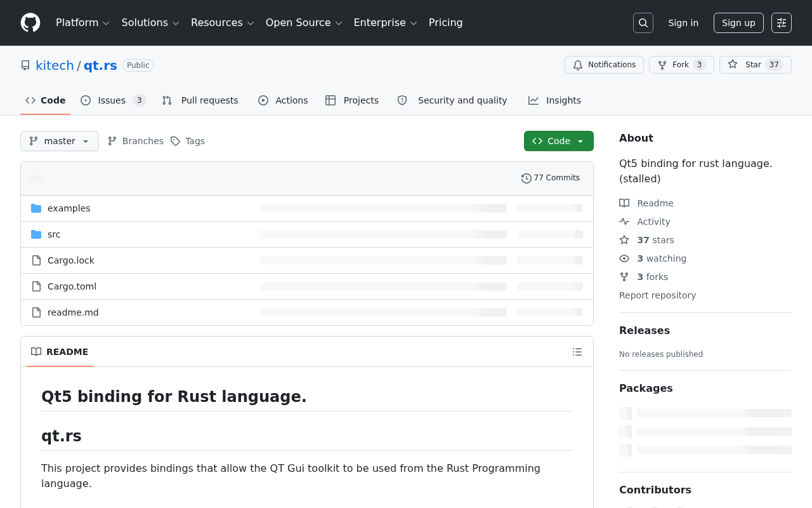Click the history clock icon by 77 Commits
The image size is (812, 508).
(527, 178)
